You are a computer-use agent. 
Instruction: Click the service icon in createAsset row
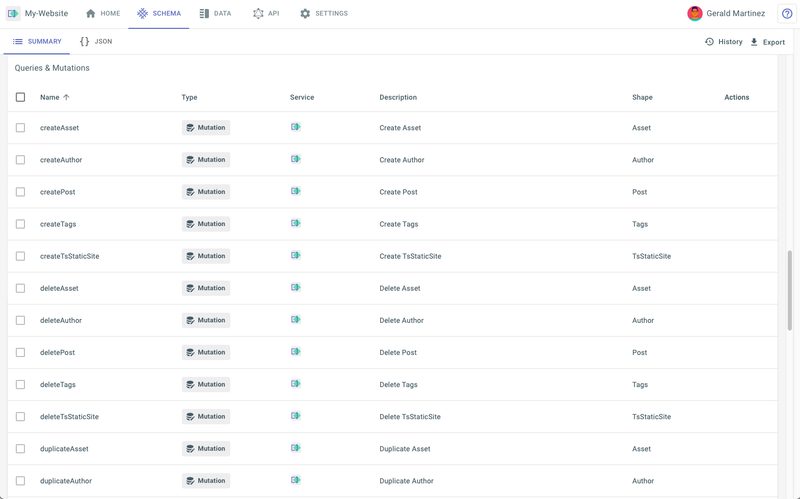click(295, 127)
